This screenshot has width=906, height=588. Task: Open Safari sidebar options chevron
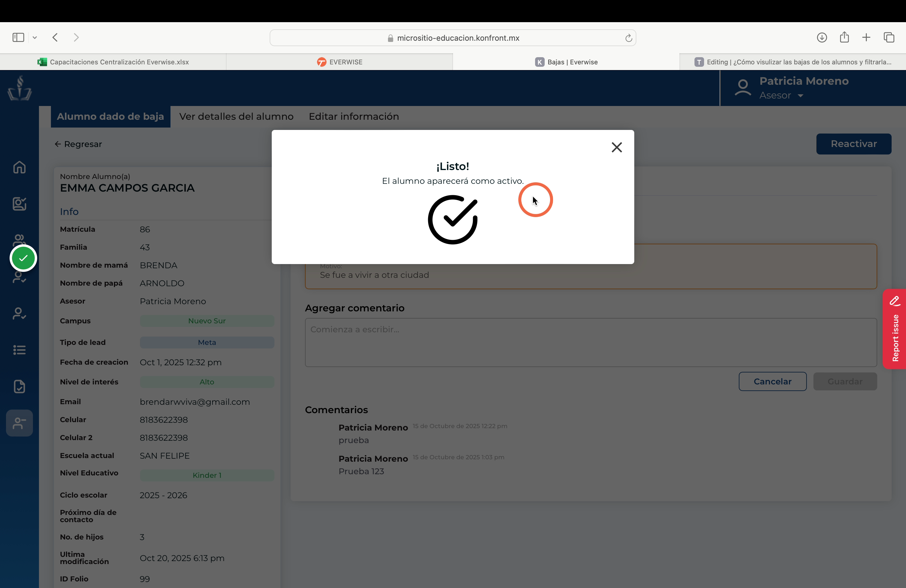pyautogui.click(x=35, y=37)
